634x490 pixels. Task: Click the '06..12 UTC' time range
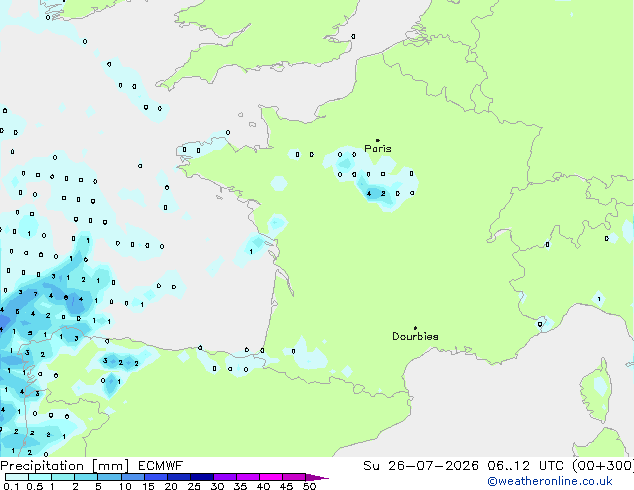click(525, 466)
